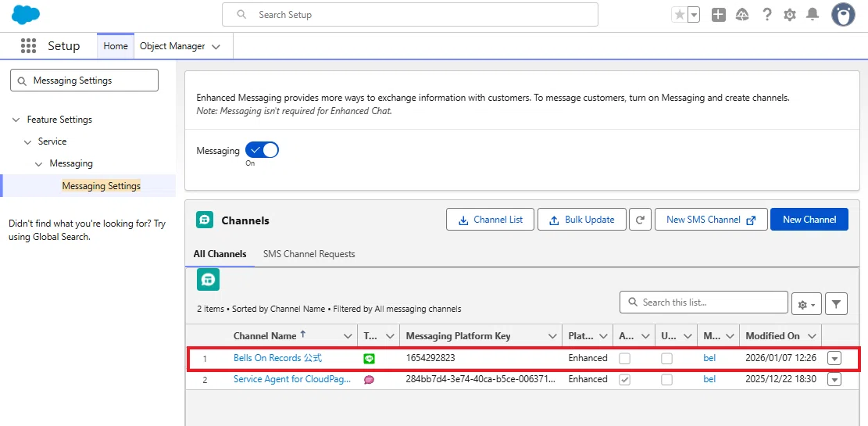Sort by the Messaging Platform Key column
This screenshot has width=868, height=426.
coord(459,335)
